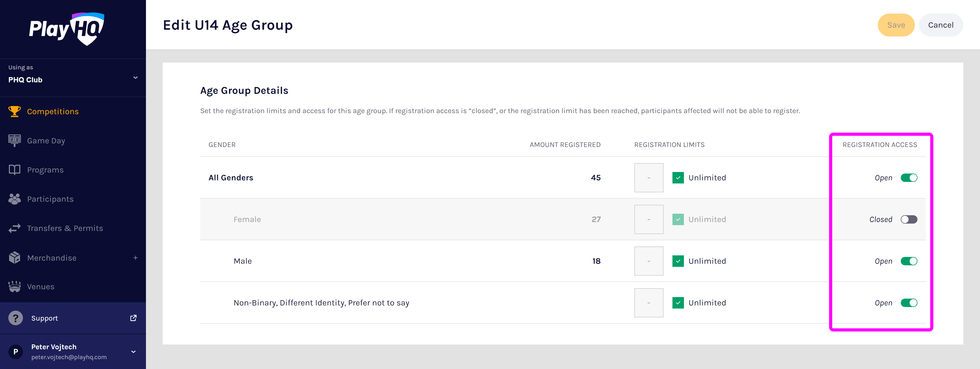Select Competitions in the sidebar menu
Image resolution: width=980 pixels, height=369 pixels.
(52, 111)
